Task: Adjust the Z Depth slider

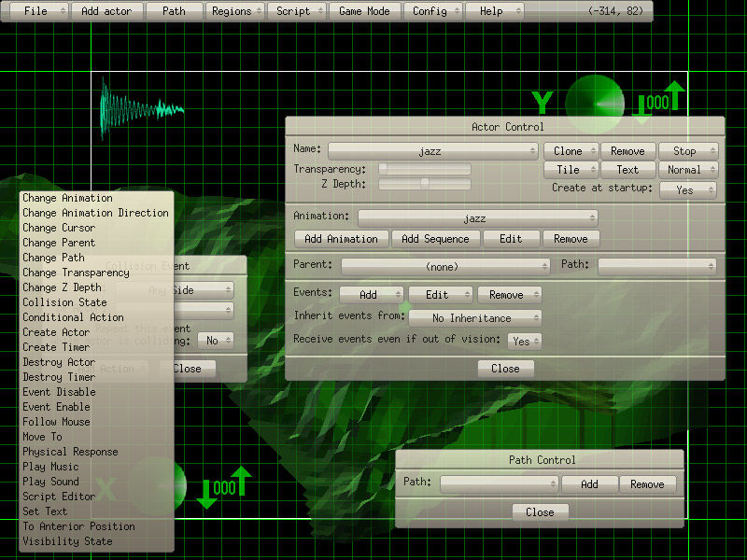Action: [424, 184]
